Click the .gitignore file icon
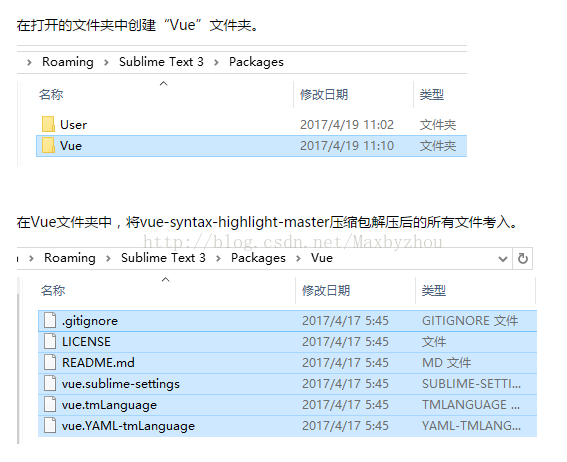 point(50,320)
